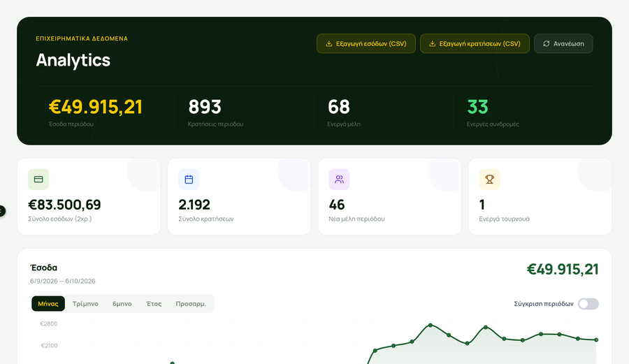Select the Έτος period tab

154,304
